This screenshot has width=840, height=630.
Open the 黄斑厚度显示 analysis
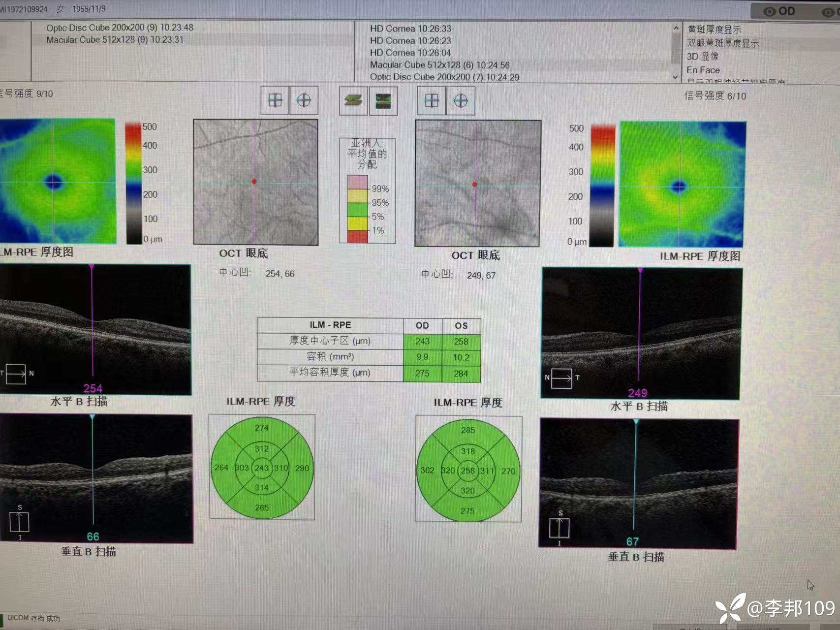click(x=714, y=30)
